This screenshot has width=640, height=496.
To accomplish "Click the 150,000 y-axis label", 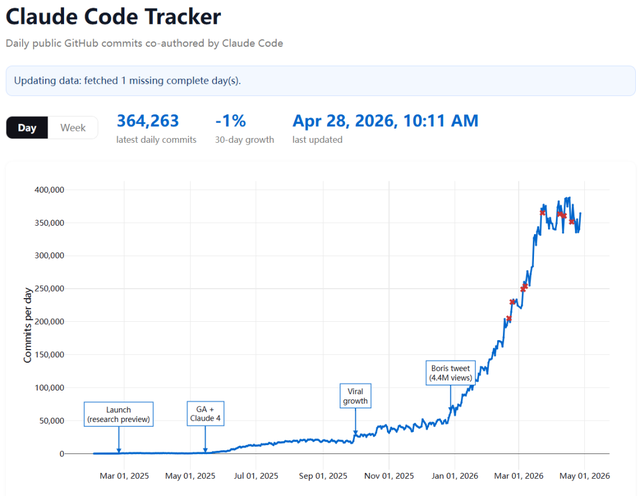I will click(x=49, y=355).
